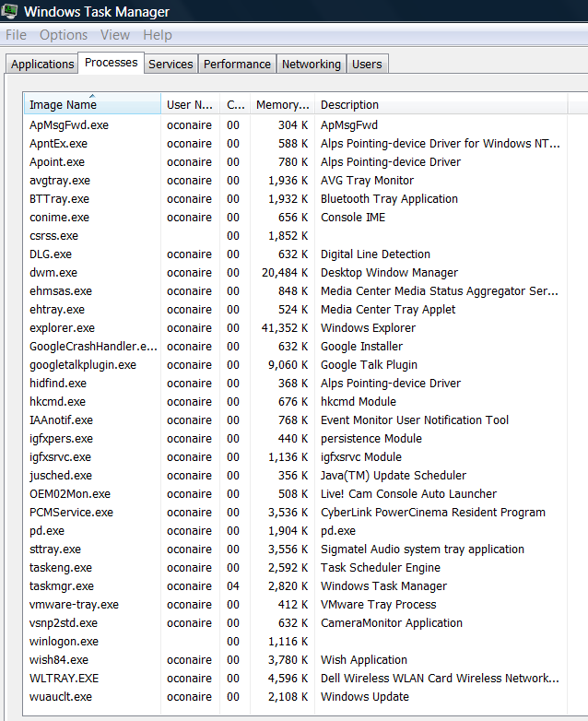Click the CyberLink PowerCinema Resident Program text
This screenshot has height=721, width=588.
(x=432, y=513)
